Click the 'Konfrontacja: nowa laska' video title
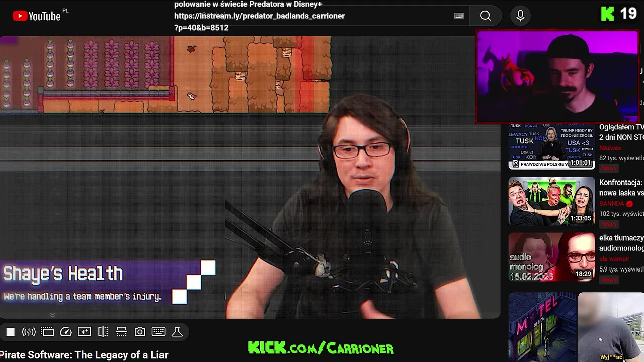 [x=621, y=188]
